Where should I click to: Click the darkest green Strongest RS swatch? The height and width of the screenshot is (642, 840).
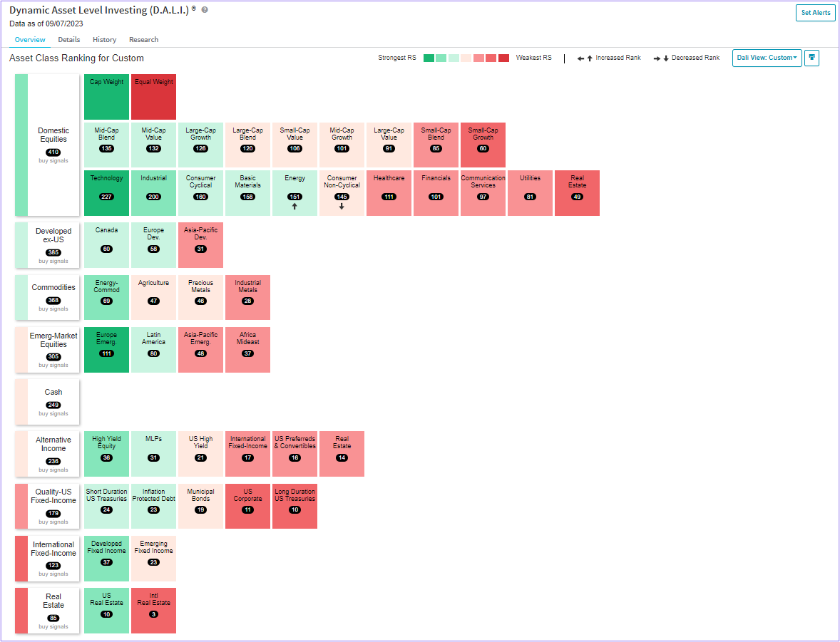tap(429, 58)
